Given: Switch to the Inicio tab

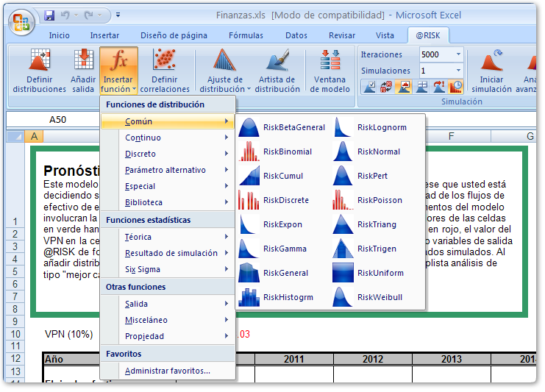Looking at the screenshot, I should tap(59, 35).
